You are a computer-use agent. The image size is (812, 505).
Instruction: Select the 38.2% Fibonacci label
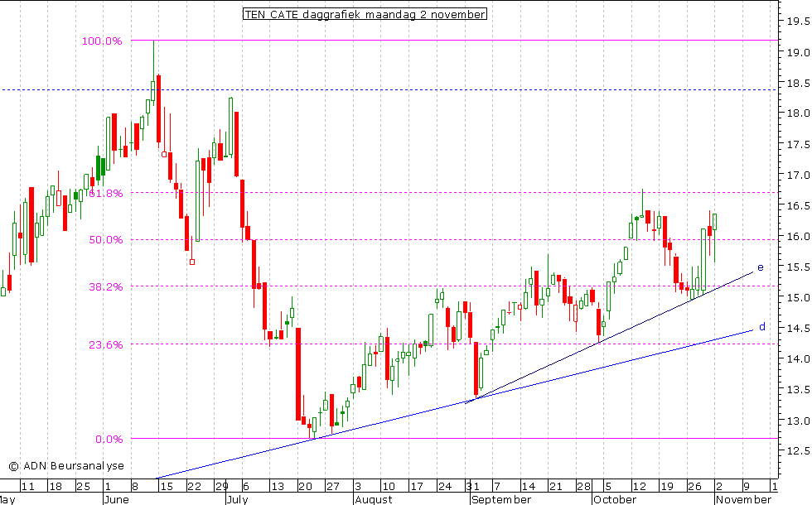coord(106,286)
